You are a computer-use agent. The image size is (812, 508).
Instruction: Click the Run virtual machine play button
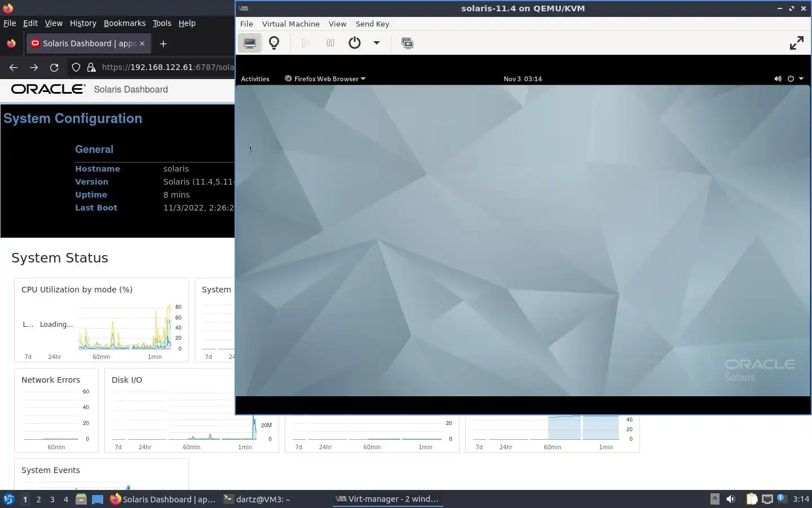click(x=306, y=43)
